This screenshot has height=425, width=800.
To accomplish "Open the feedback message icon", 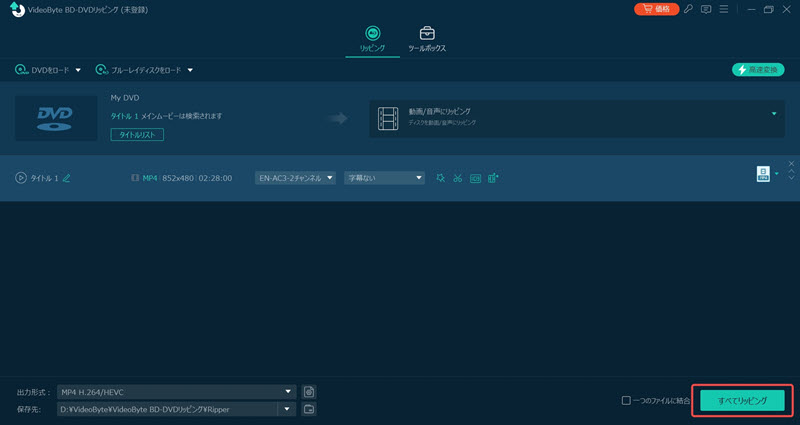I will [706, 9].
